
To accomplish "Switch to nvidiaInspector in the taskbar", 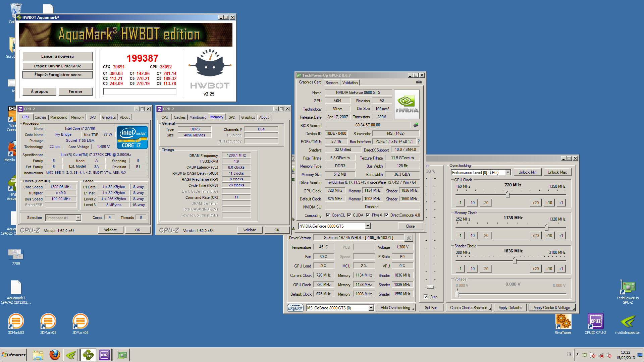I will point(71,355).
